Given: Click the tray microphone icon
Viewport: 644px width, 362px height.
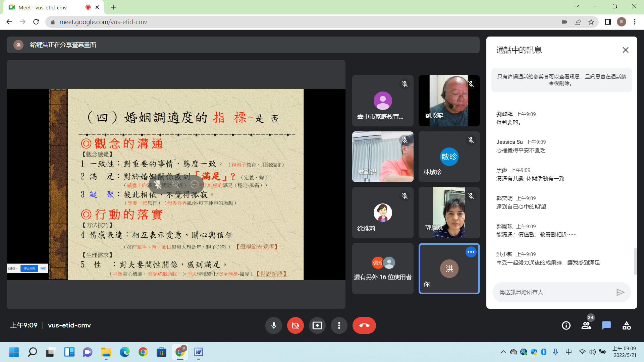Looking at the screenshot, I should (555, 352).
